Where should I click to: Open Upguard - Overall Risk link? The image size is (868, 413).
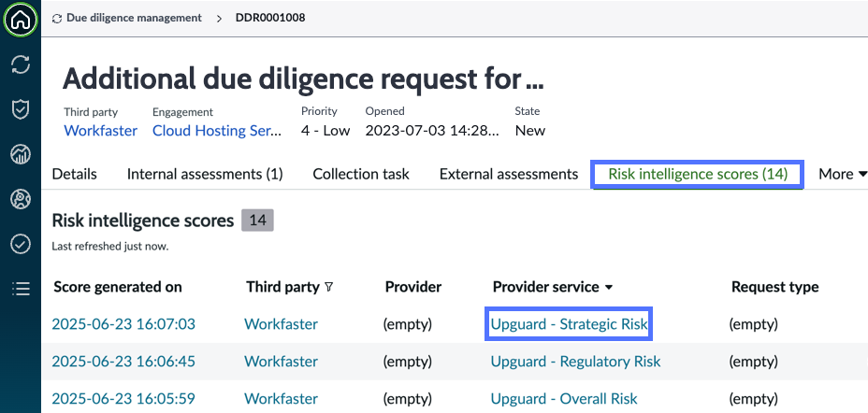click(564, 399)
